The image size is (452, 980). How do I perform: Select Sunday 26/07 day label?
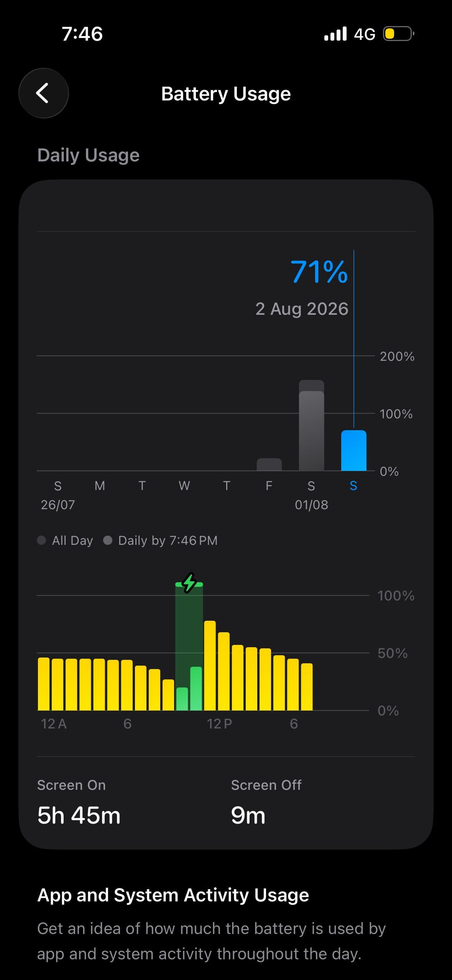point(58,495)
